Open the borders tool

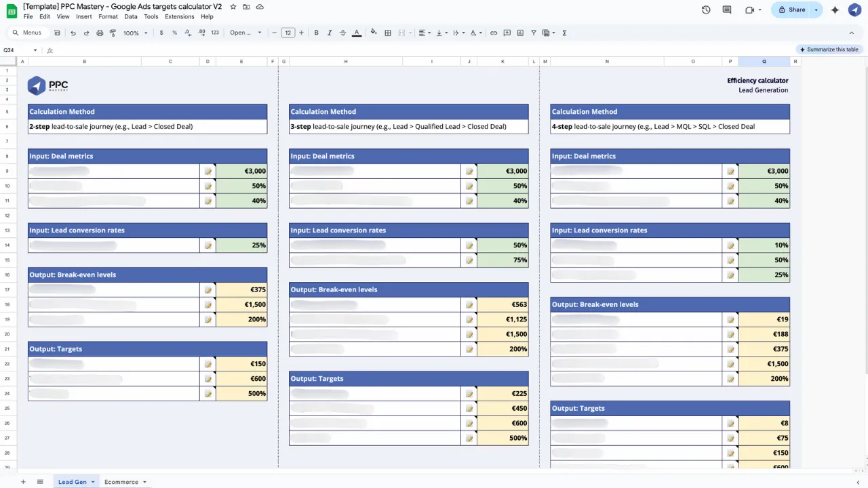tap(388, 33)
